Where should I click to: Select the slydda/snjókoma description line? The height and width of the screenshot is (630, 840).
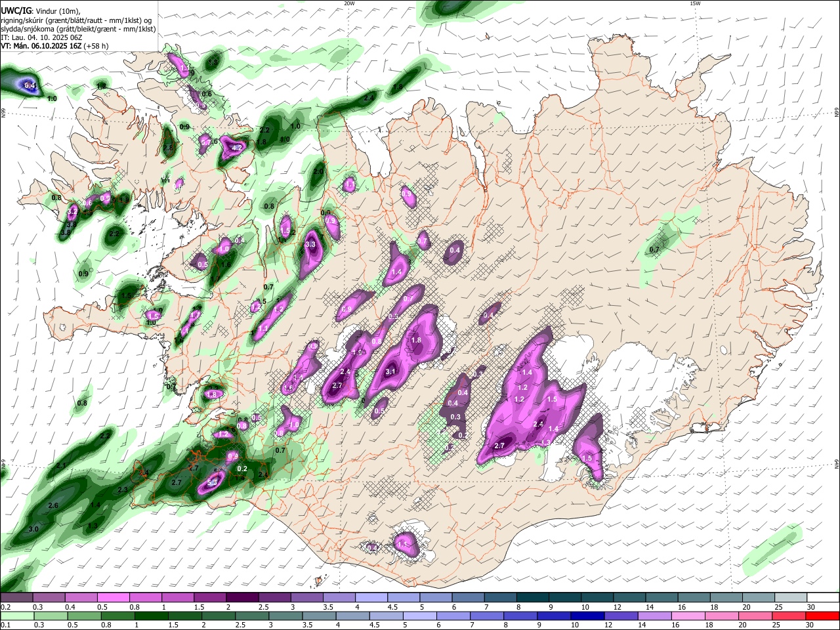click(79, 29)
